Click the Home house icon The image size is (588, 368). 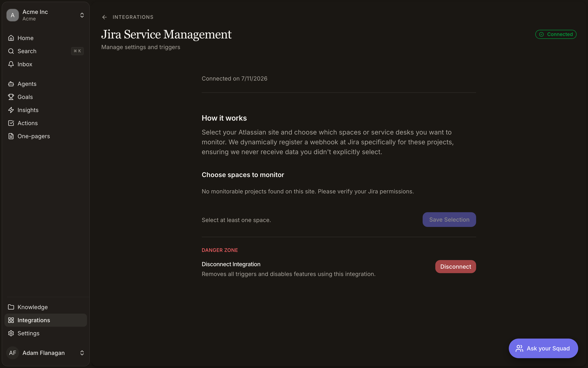tap(11, 38)
